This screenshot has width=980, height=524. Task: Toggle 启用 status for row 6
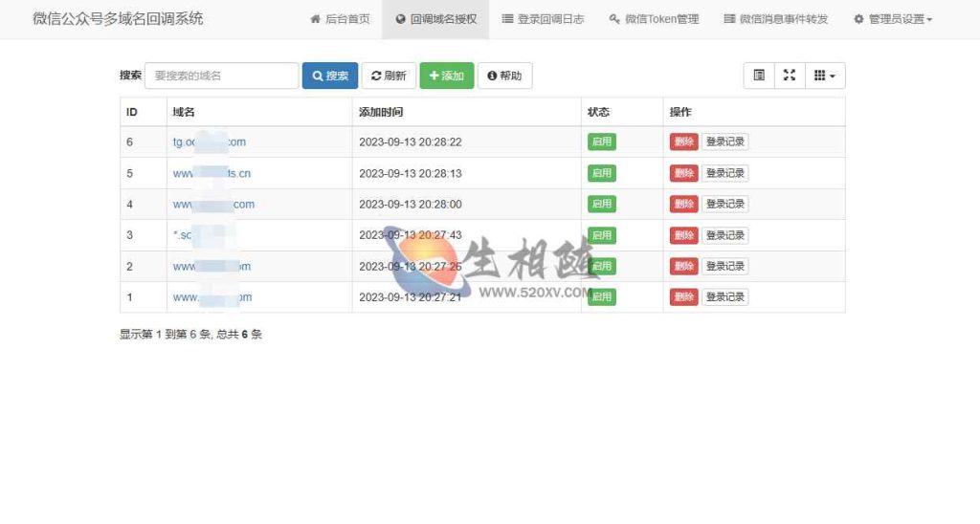pyautogui.click(x=602, y=142)
